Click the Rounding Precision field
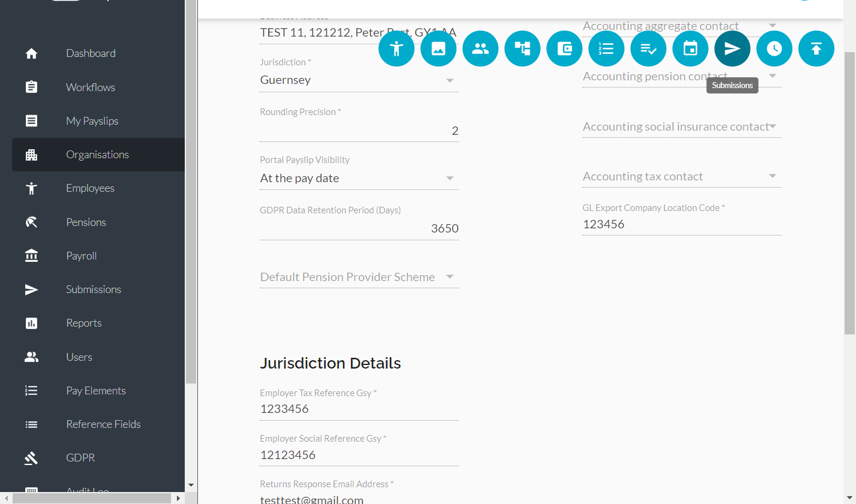 click(x=359, y=131)
